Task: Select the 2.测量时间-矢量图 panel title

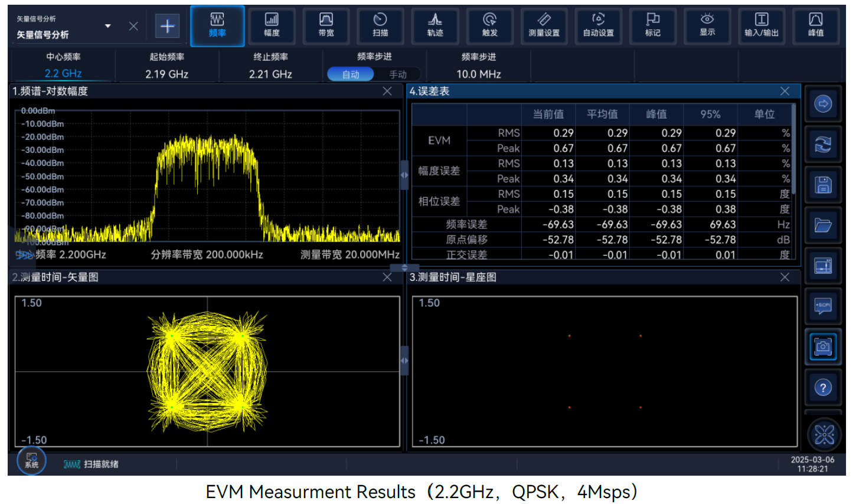Action: (55, 277)
